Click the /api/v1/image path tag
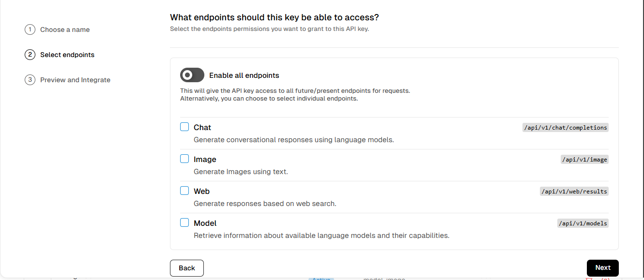The width and height of the screenshot is (644, 280). 584,160
